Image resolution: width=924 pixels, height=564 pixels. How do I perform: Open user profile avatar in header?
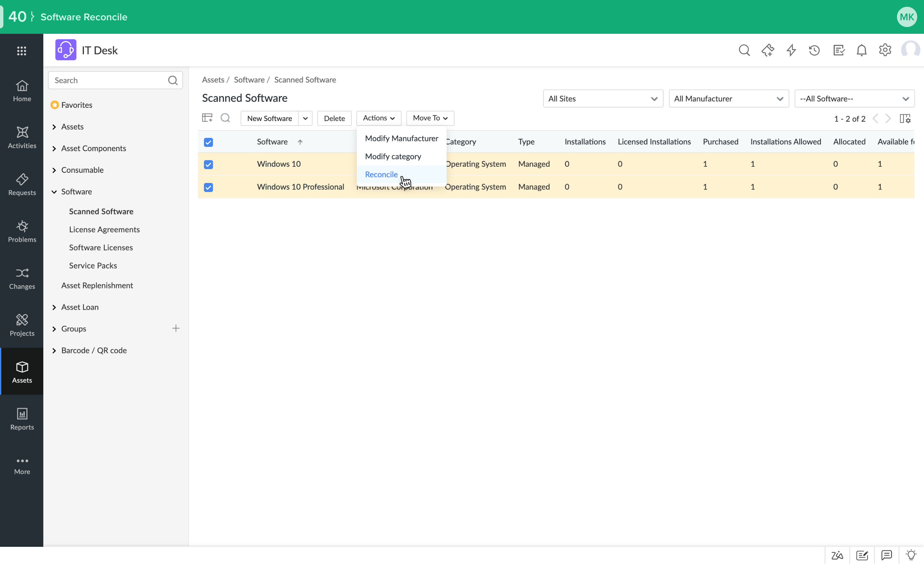tap(910, 50)
